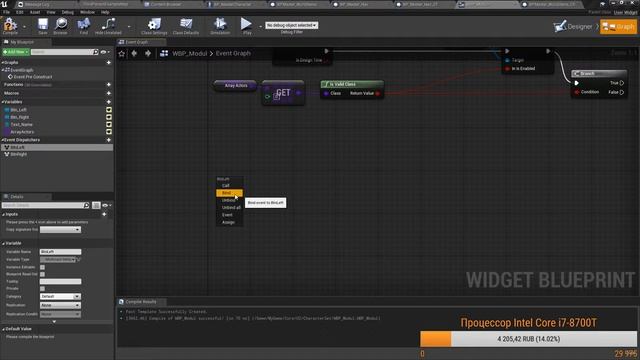Open Class Settings from the toolbar
Image resolution: width=640 pixels, height=360 pixels.
click(x=154, y=25)
